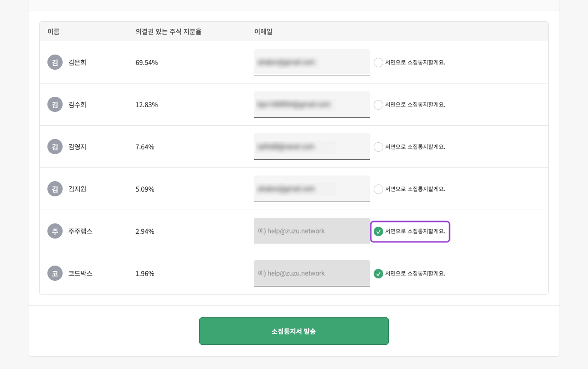Click 김지원's circular avatar icon
This screenshot has height=369, width=588.
[x=55, y=188]
